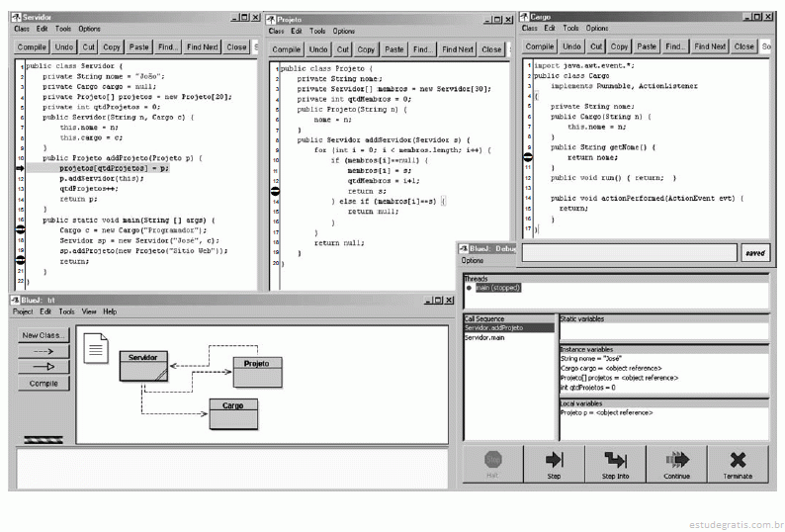Open the View menu in BlueJ main window
Image resolution: width=785 pixels, height=532 pixels.
(x=89, y=311)
